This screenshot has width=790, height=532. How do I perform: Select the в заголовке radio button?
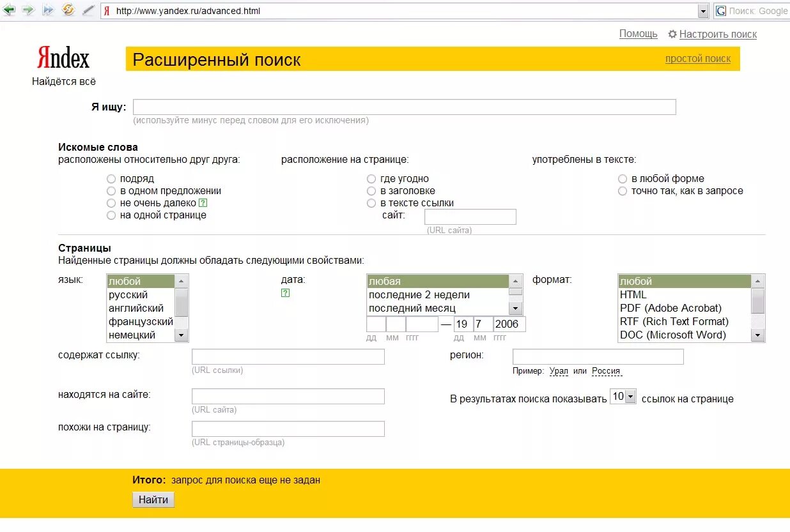[371, 191]
